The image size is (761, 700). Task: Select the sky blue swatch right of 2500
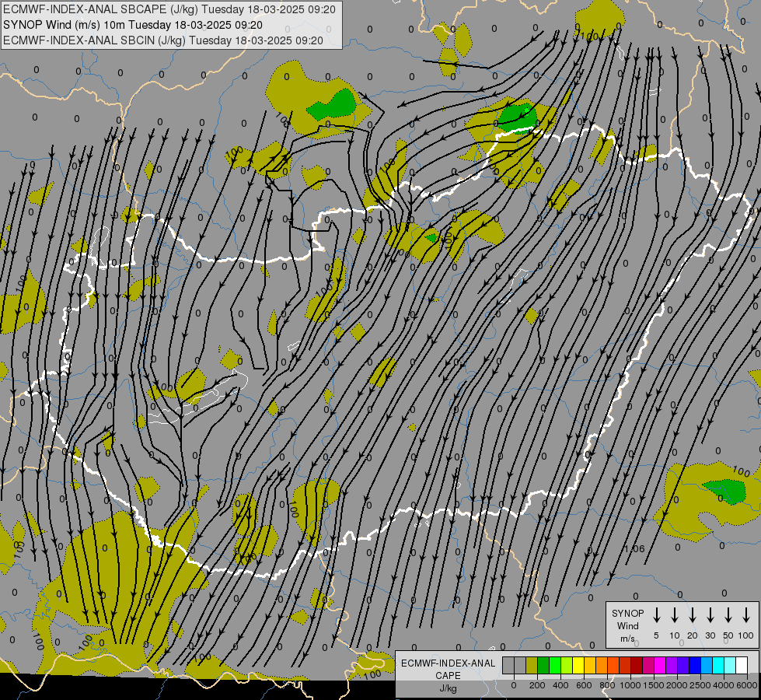(706, 665)
